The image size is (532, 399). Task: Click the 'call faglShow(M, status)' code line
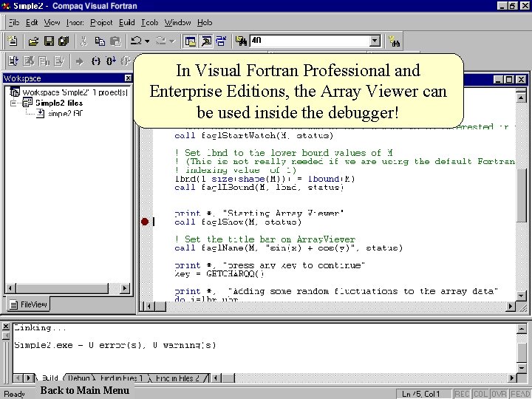pos(238,222)
